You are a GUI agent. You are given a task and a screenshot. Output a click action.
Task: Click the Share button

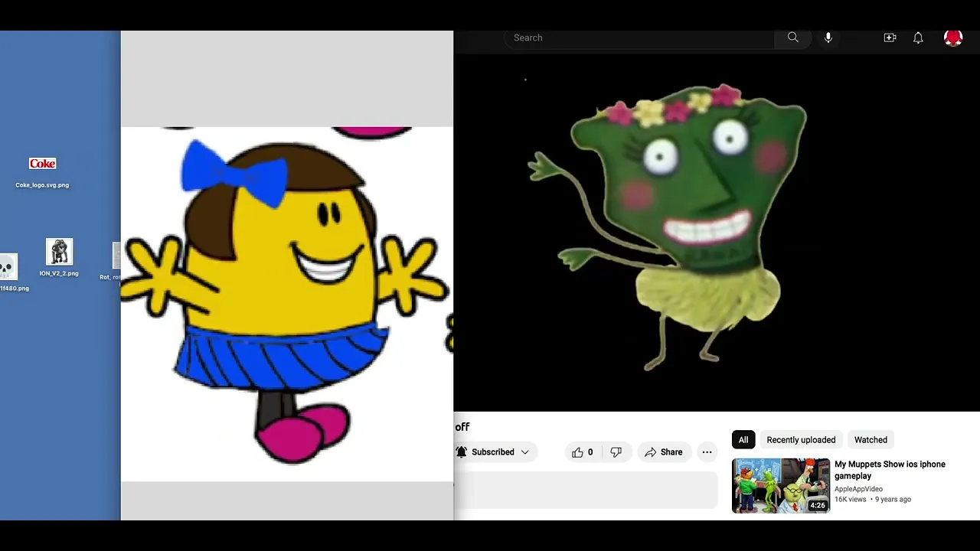664,452
